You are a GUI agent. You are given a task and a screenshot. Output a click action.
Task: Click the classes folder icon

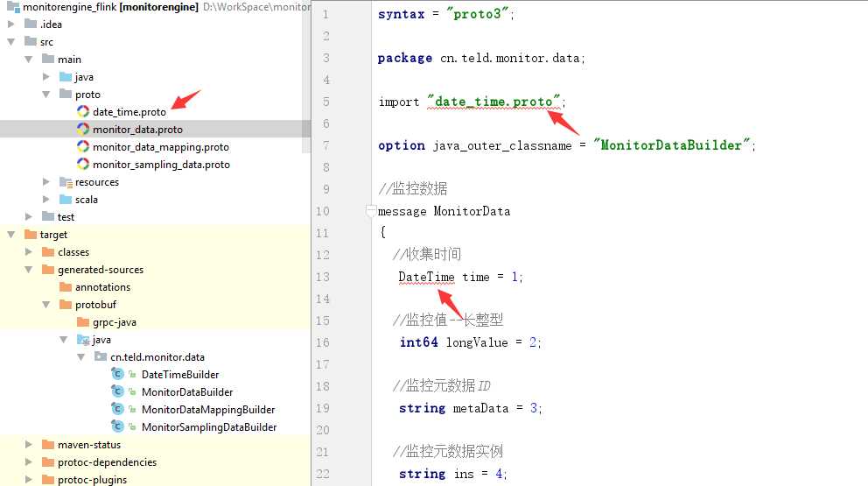click(x=48, y=251)
